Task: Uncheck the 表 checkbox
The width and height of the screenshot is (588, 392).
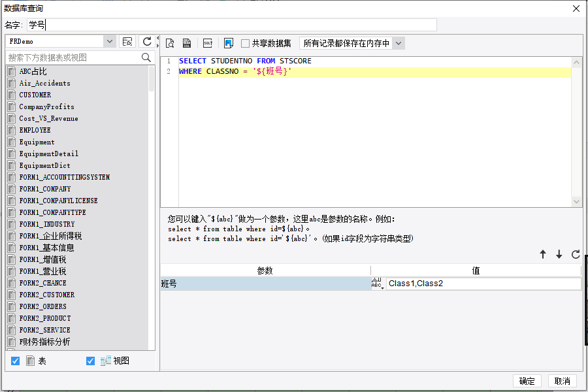Action: (x=16, y=361)
